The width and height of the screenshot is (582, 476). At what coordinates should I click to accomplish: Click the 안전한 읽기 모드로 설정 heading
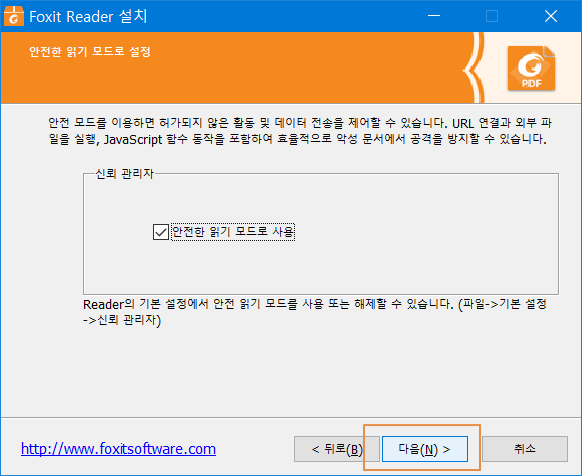tap(90, 52)
